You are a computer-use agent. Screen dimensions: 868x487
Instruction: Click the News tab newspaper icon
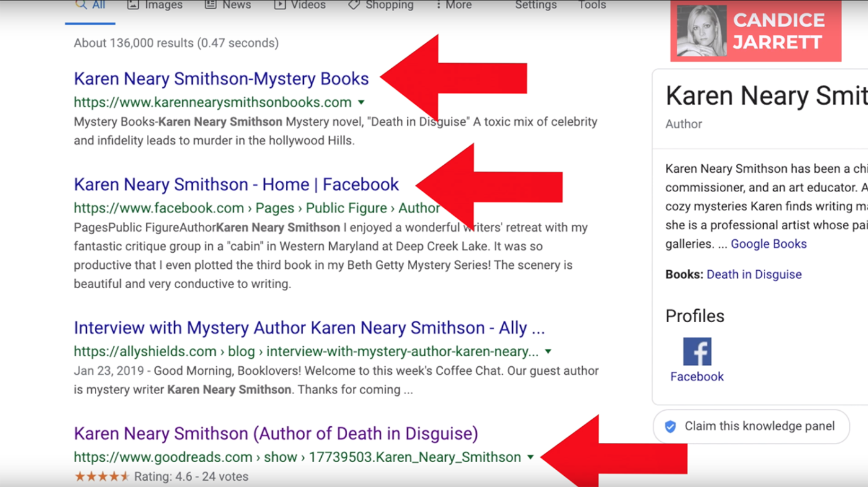click(x=211, y=4)
